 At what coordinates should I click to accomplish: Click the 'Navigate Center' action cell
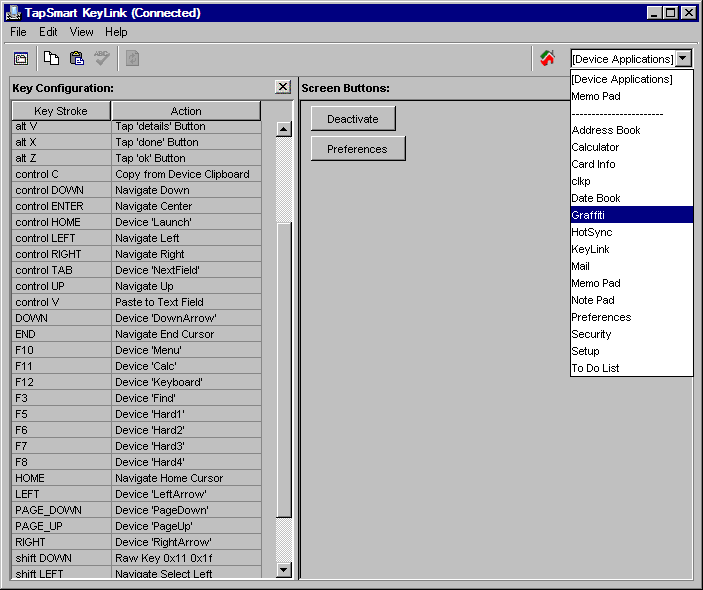click(x=186, y=206)
